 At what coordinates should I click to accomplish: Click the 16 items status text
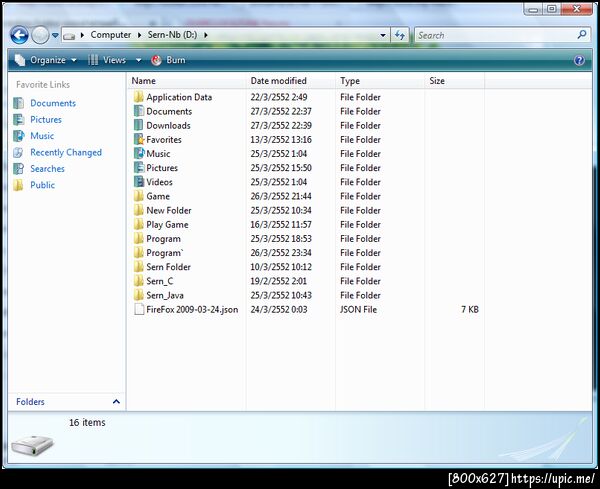87,422
